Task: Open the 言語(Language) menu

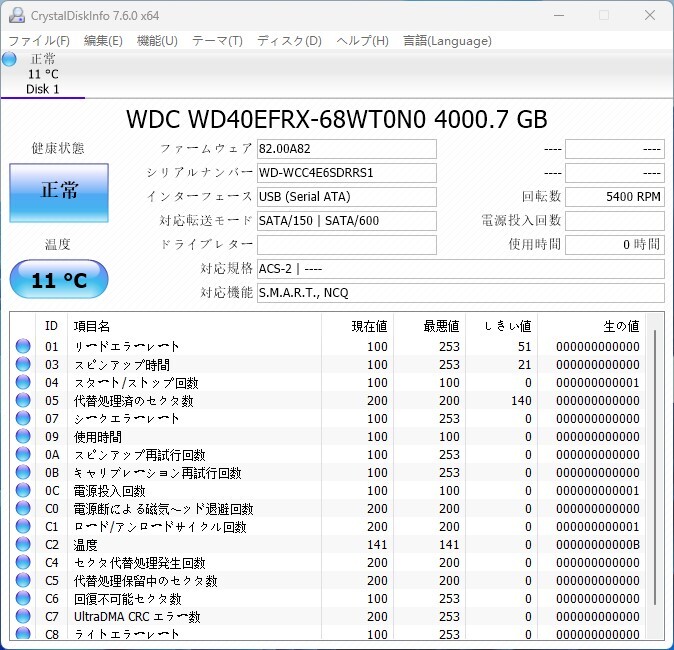Action: tap(447, 41)
